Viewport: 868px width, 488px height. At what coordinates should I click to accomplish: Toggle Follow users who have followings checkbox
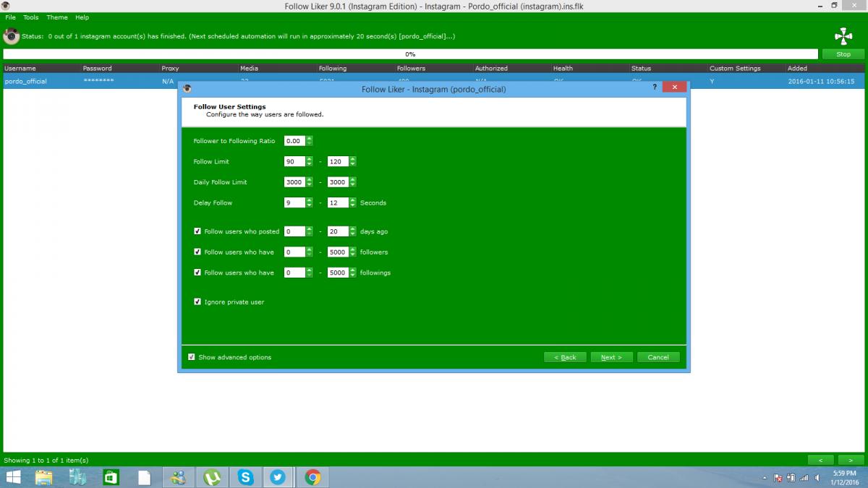(197, 273)
